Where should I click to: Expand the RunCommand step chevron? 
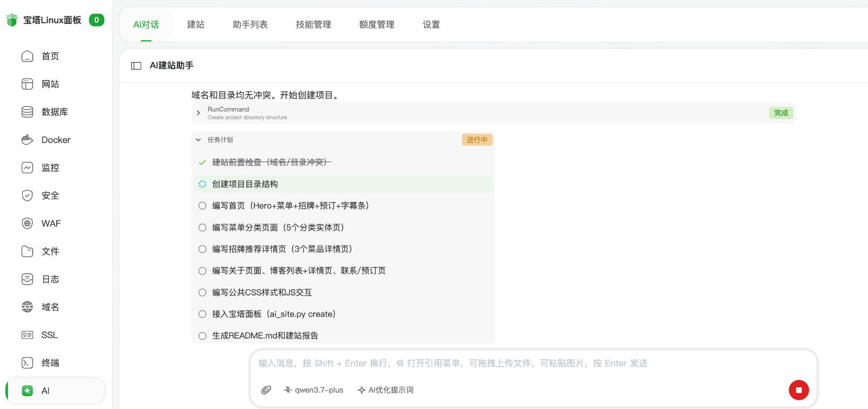pyautogui.click(x=199, y=113)
